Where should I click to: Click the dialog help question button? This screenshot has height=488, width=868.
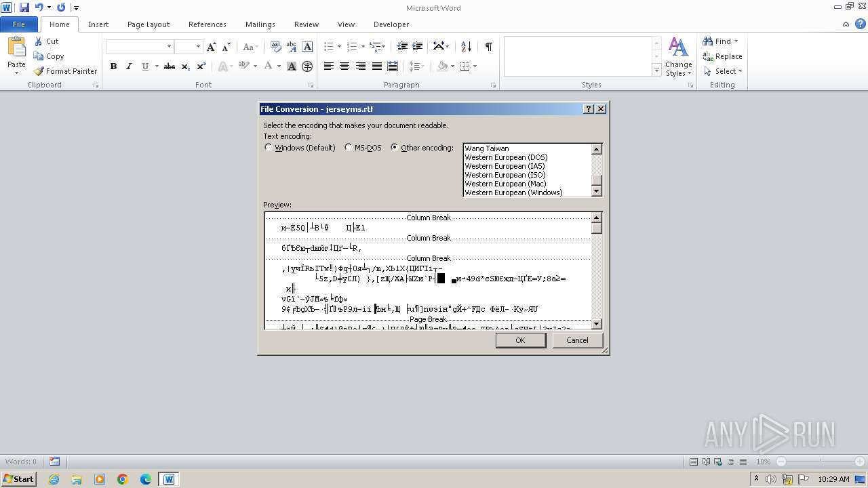589,109
